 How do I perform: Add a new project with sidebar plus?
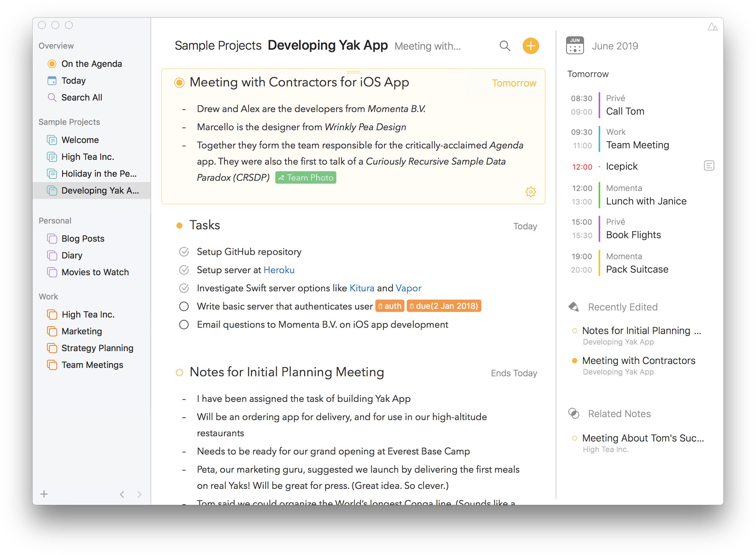44,494
